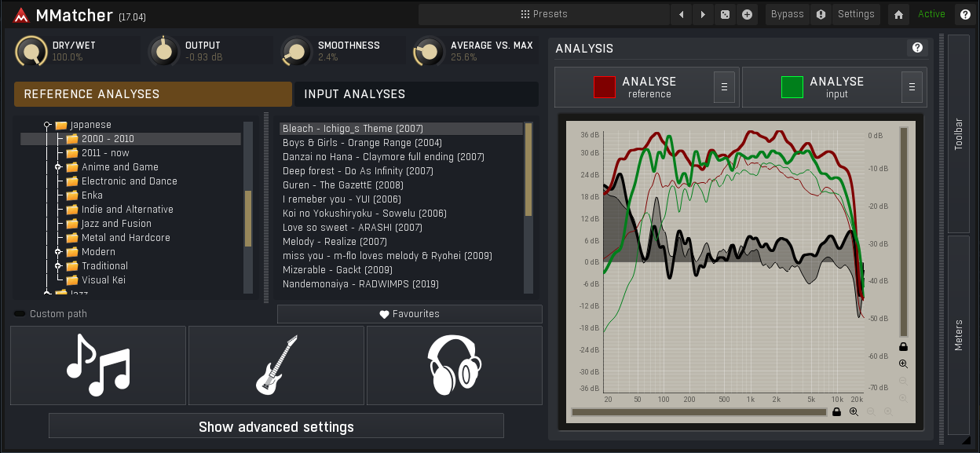Click the headphones category icon
The height and width of the screenshot is (453, 980).
[455, 365]
